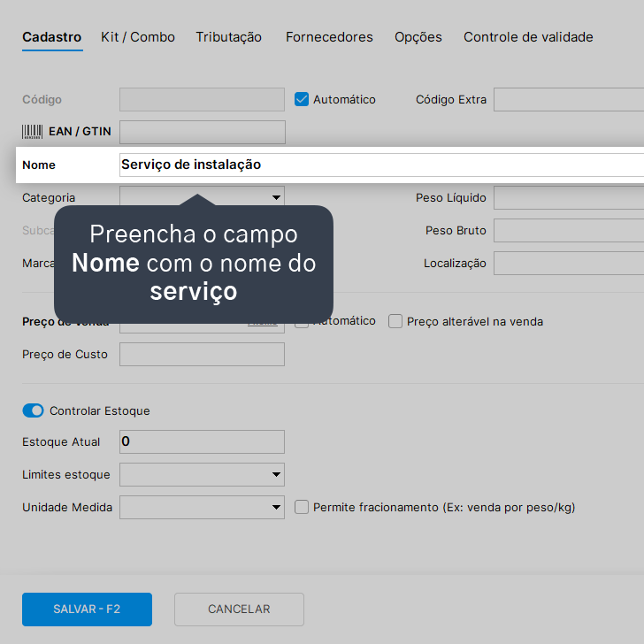The width and height of the screenshot is (644, 644).
Task: Click the Peso Bruto field
Action: tap(569, 230)
